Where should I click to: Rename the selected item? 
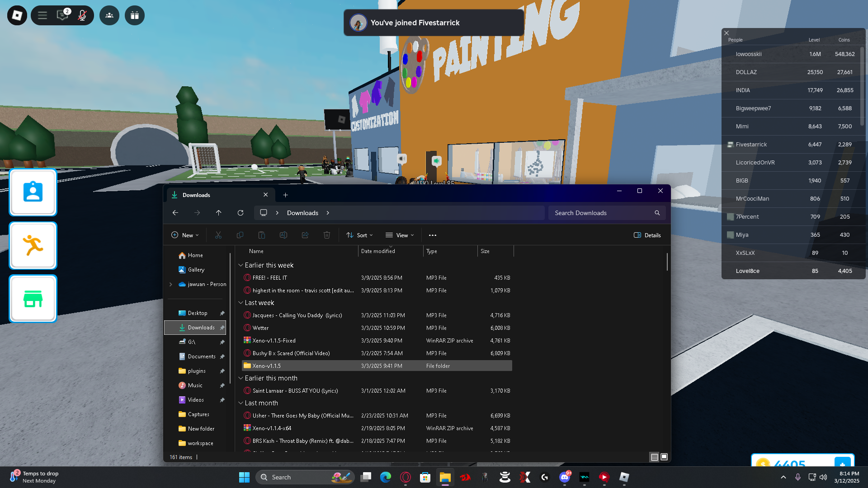click(x=283, y=235)
